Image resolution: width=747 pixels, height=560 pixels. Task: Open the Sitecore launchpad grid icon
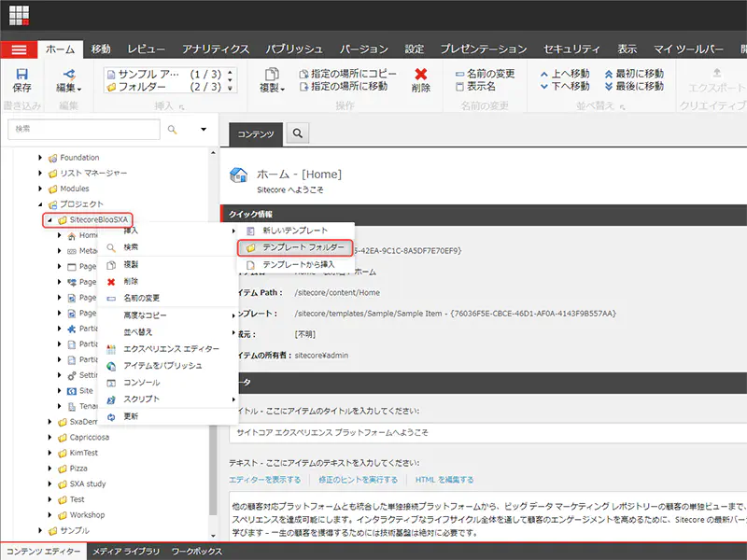[x=19, y=15]
